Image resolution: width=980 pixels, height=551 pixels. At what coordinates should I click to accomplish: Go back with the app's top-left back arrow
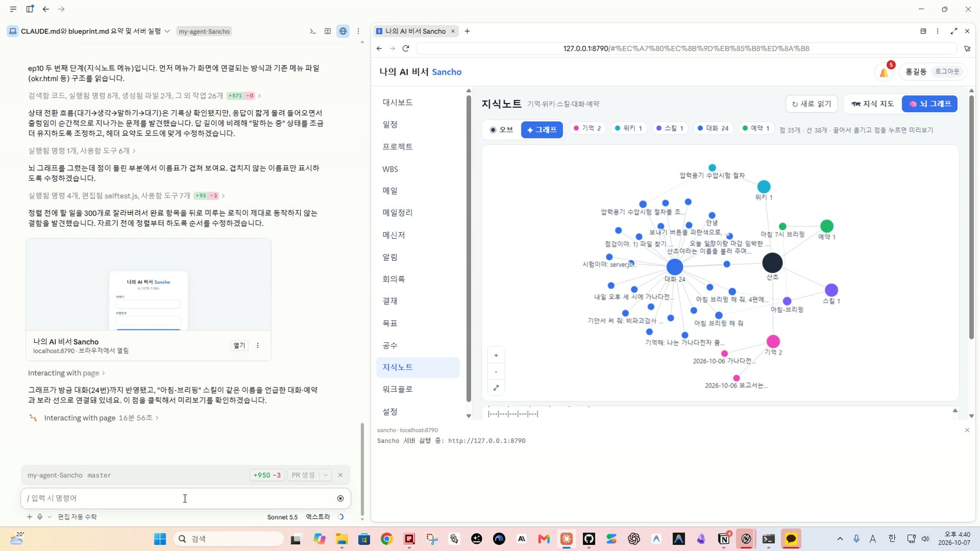[x=46, y=9]
